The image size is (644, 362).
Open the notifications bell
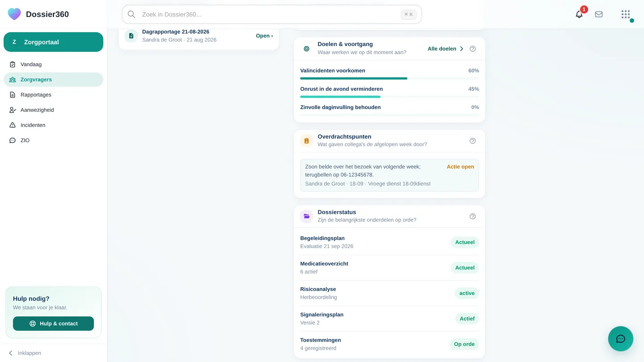click(x=579, y=14)
